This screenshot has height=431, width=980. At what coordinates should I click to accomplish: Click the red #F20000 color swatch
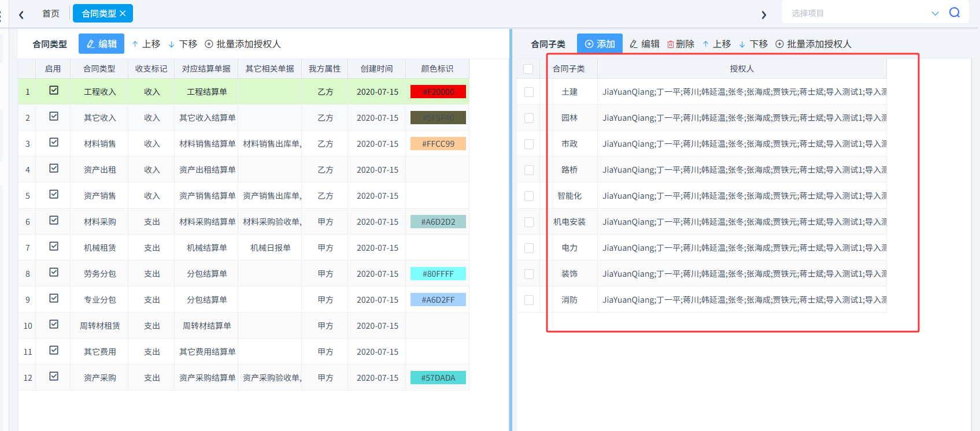[438, 92]
